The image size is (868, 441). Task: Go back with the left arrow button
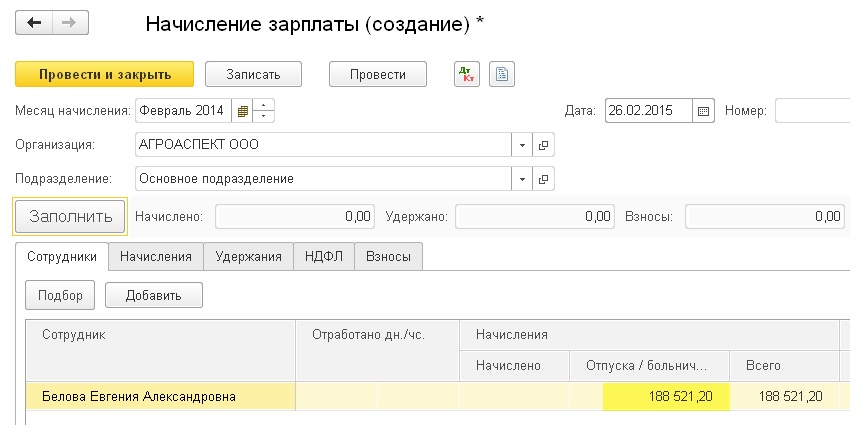[x=34, y=23]
